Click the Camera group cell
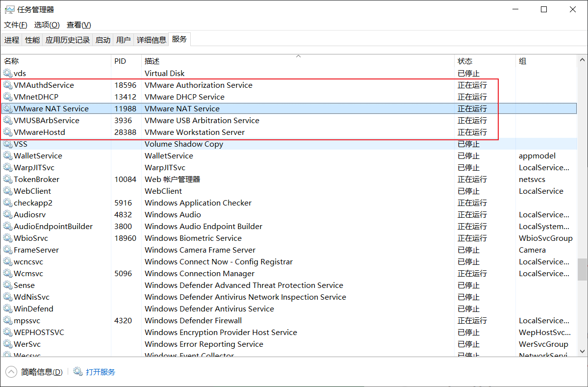 (x=532, y=250)
